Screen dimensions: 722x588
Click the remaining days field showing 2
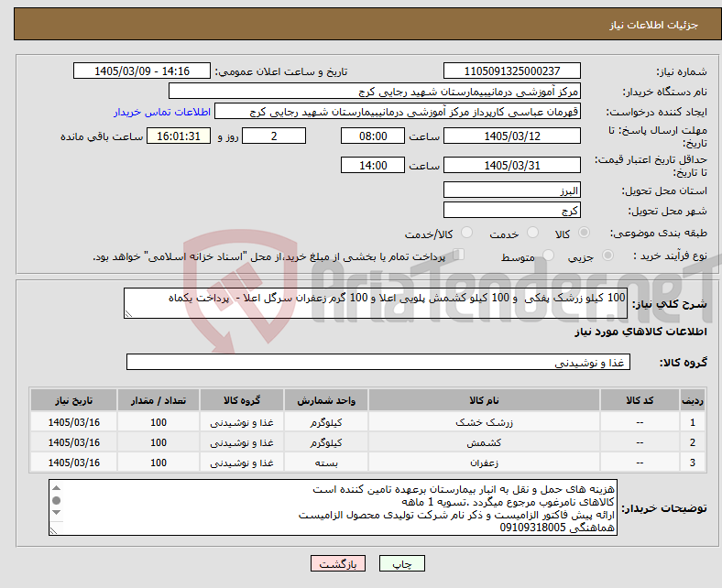point(274,136)
